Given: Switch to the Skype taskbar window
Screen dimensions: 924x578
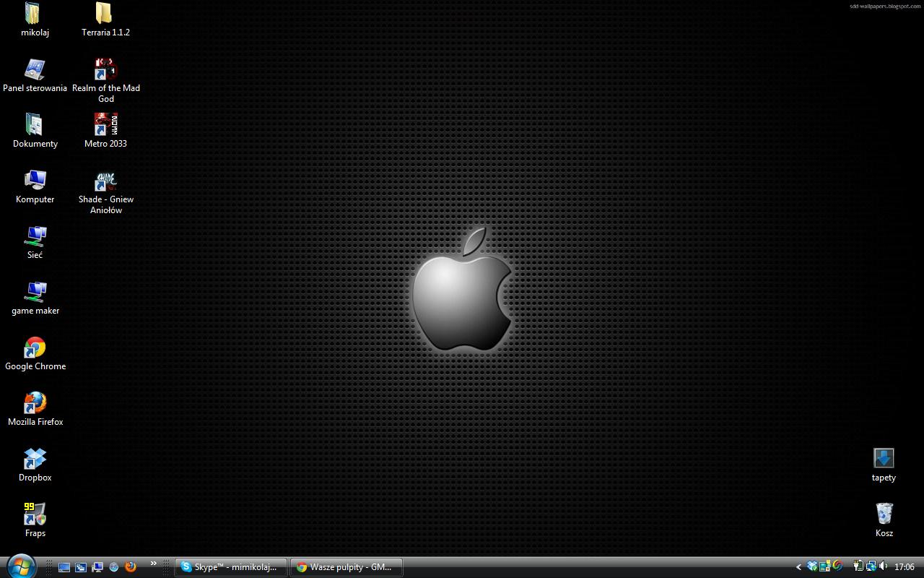Looking at the screenshot, I should click(x=230, y=567).
